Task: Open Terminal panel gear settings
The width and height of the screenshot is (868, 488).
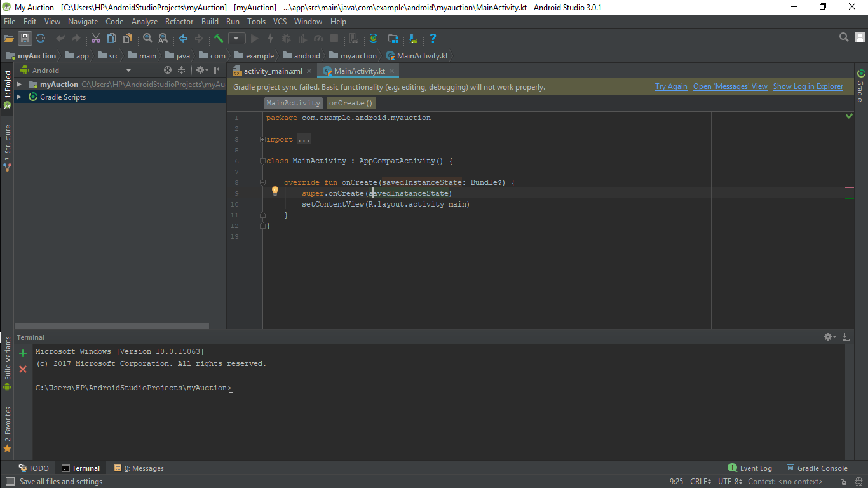Action: tap(829, 337)
